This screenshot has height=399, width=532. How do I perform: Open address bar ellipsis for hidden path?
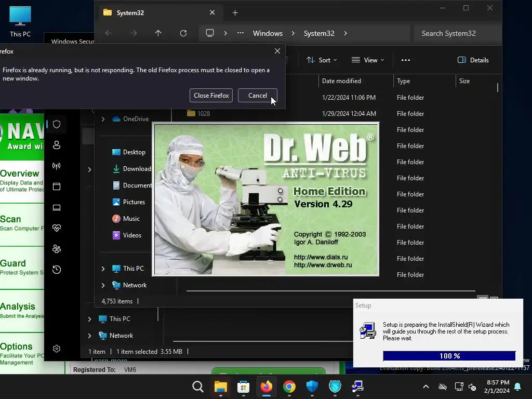(240, 33)
